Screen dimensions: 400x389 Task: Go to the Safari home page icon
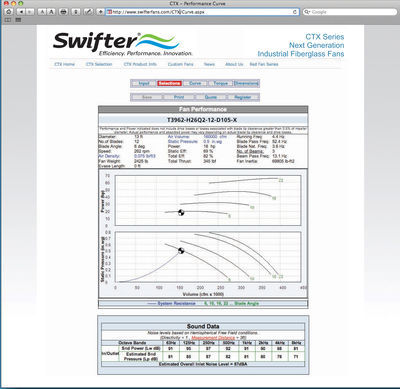(9, 12)
